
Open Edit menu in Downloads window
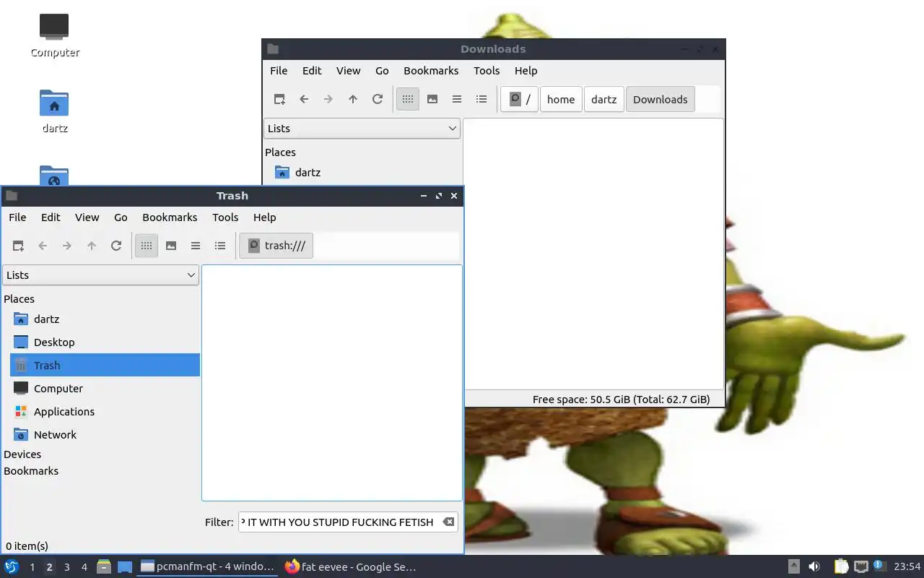tap(312, 71)
